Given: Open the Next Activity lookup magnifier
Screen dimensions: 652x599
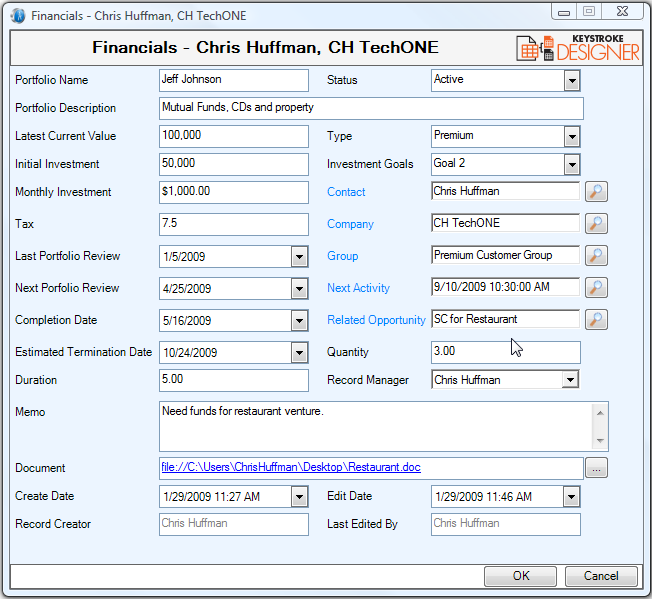Looking at the screenshot, I should tap(596, 288).
